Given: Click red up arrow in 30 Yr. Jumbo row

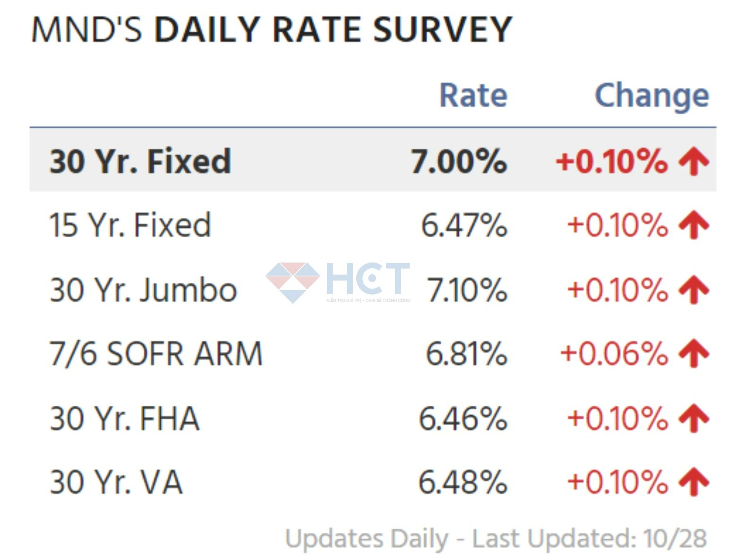Looking at the screenshot, I should (694, 290).
